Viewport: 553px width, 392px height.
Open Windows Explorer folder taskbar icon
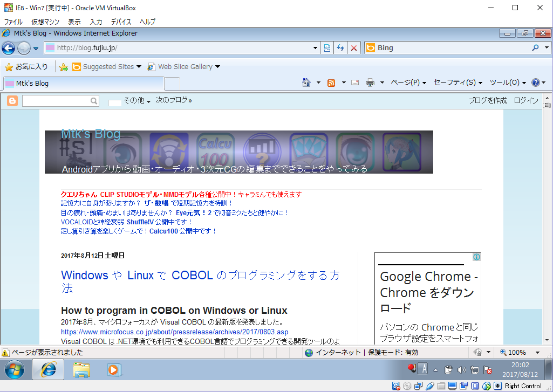pos(81,370)
